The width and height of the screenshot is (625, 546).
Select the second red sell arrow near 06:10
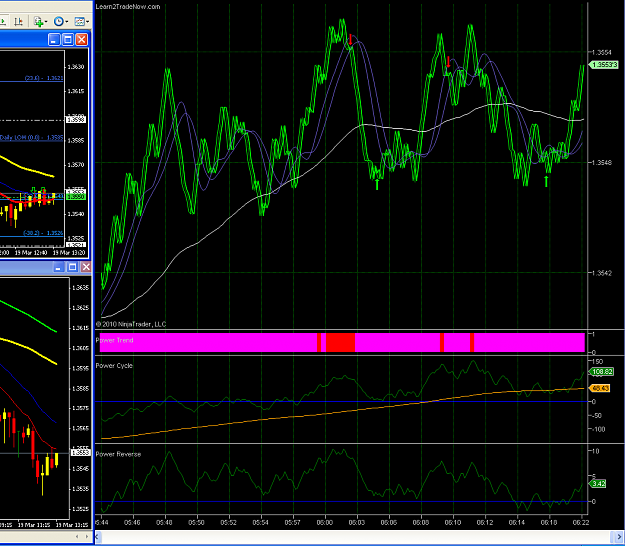pyautogui.click(x=448, y=61)
